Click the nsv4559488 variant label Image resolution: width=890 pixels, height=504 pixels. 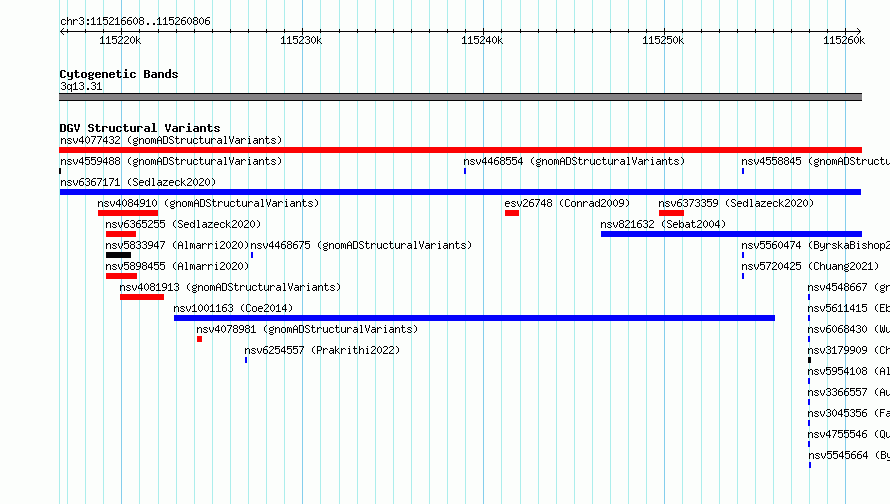coord(171,161)
